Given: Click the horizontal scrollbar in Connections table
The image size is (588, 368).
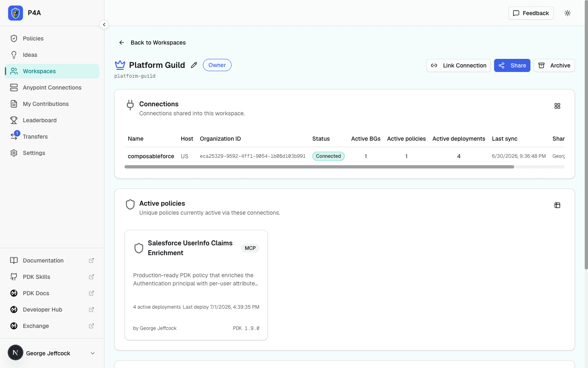Looking at the screenshot, I should 319,167.
